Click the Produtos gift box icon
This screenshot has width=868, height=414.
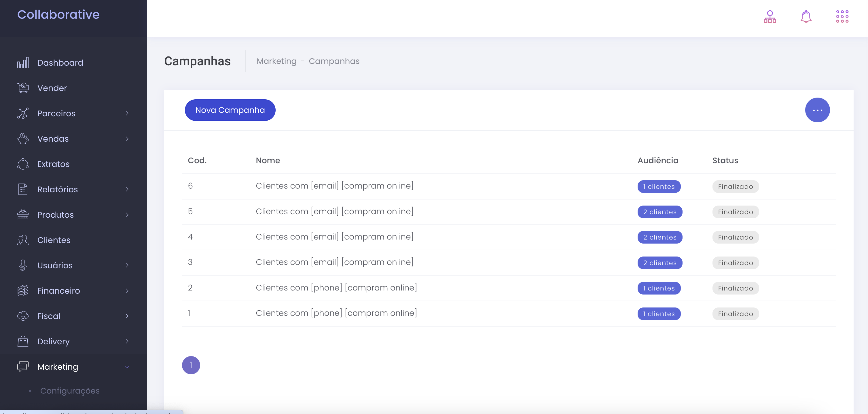click(x=23, y=214)
